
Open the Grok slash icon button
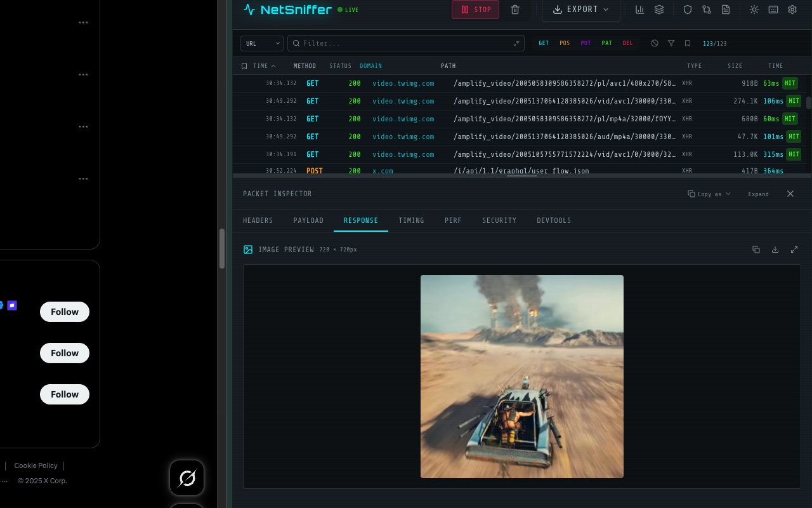pyautogui.click(x=187, y=478)
